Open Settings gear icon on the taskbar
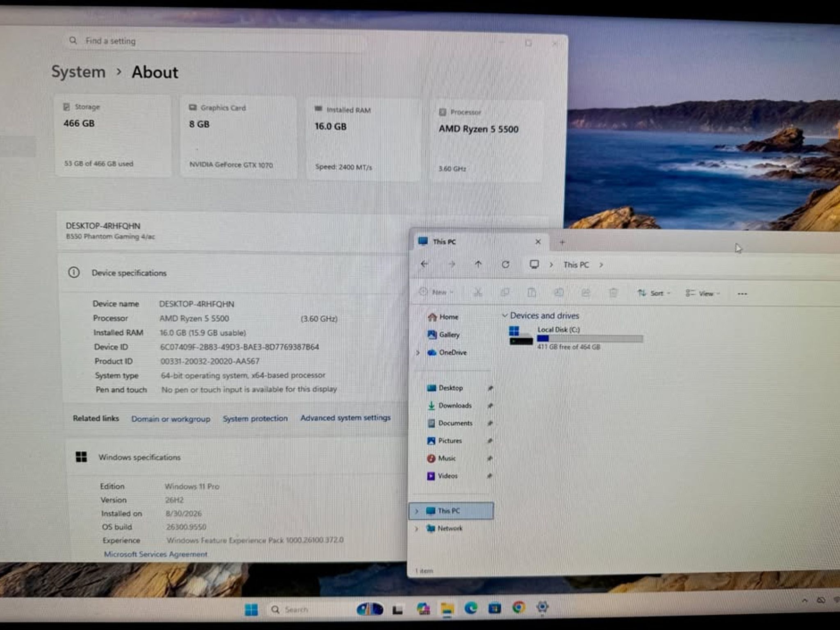 click(542, 607)
